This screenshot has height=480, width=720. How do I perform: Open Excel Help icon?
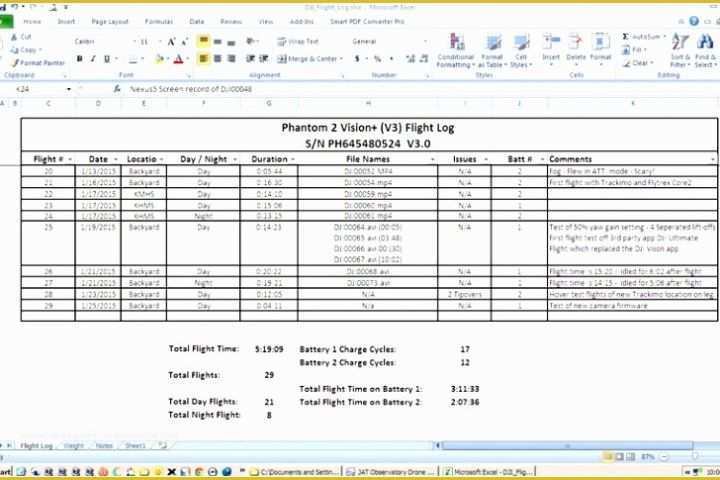pyautogui.click(x=694, y=21)
